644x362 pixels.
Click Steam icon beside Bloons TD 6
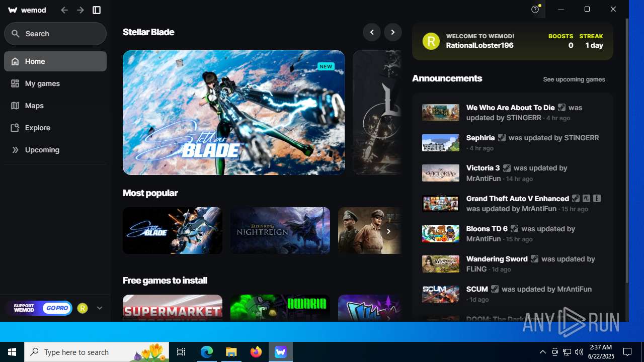pyautogui.click(x=514, y=228)
